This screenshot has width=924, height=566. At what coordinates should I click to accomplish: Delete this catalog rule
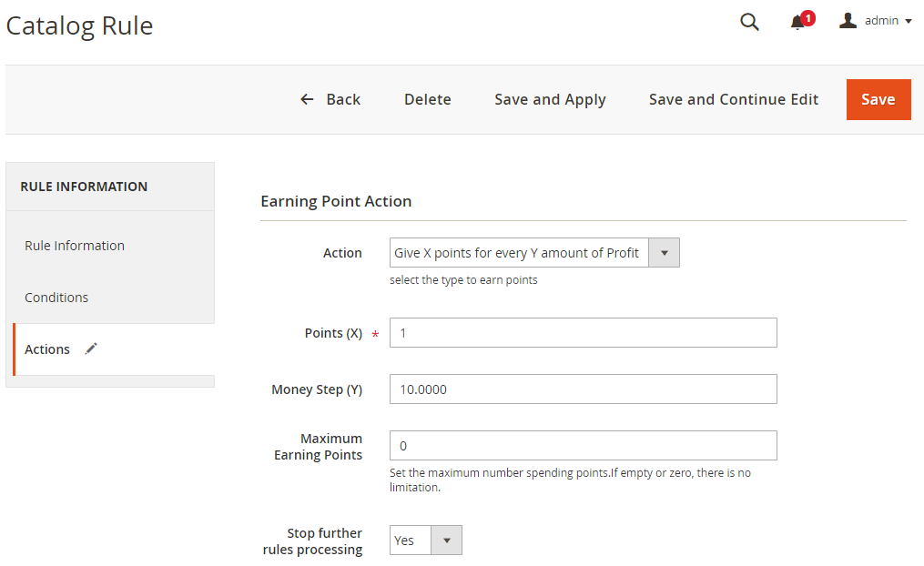[x=427, y=99]
